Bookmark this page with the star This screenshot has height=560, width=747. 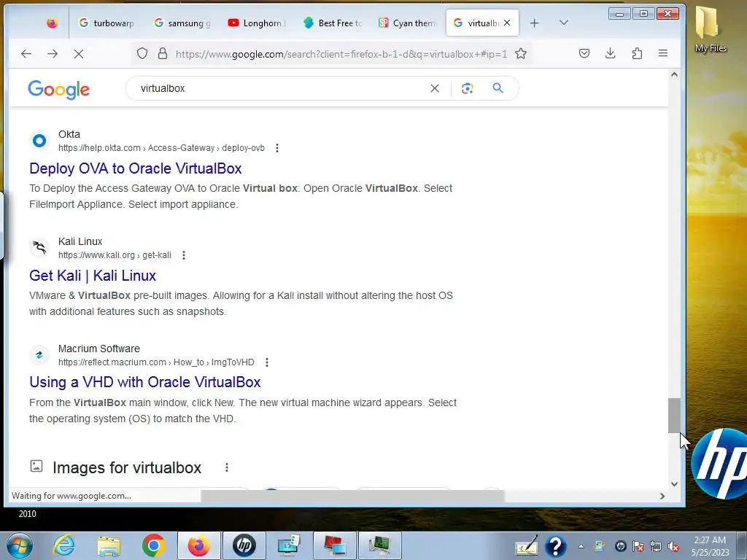[x=521, y=53]
